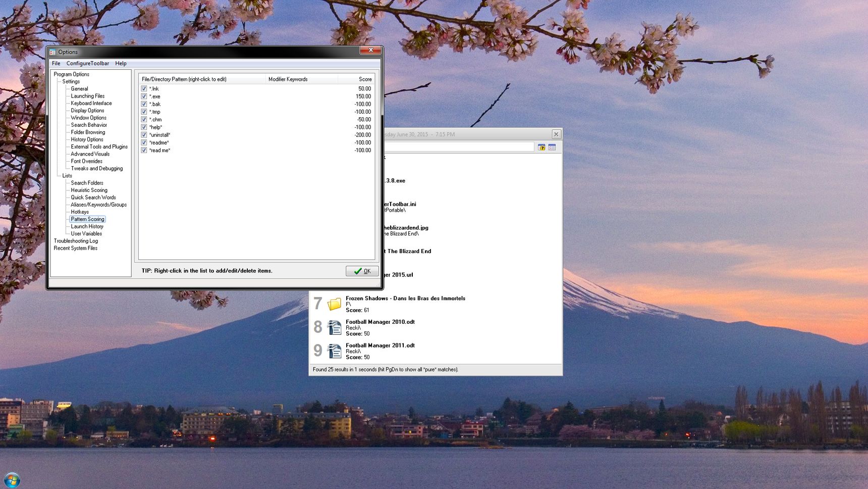Image resolution: width=868 pixels, height=489 pixels.
Task: Select Football Manager 2010.odt result
Action: point(380,322)
